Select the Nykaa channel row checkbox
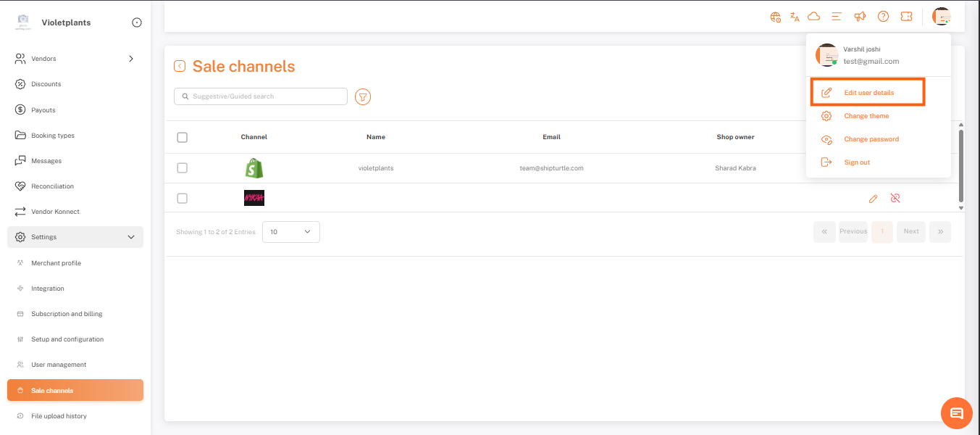Viewport: 980px width, 435px height. [x=182, y=198]
